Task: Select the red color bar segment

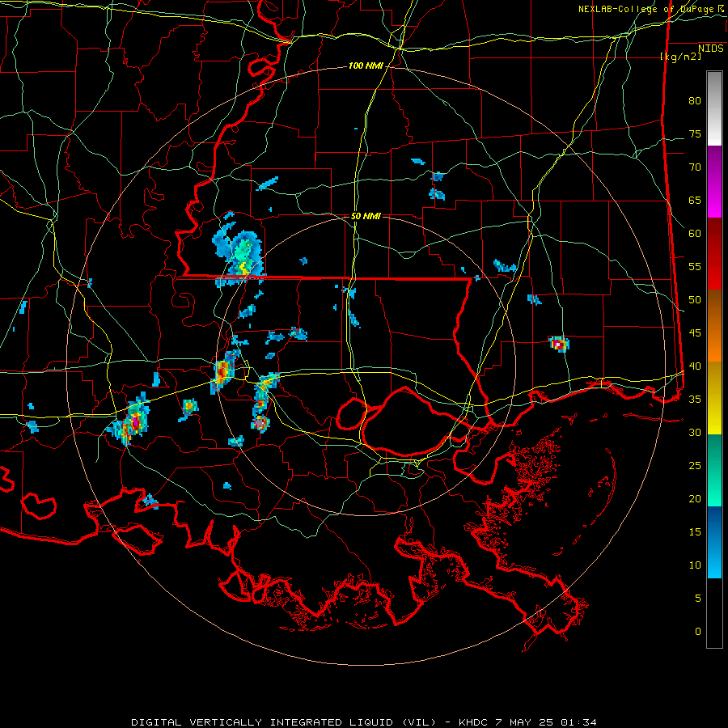Action: [x=714, y=253]
